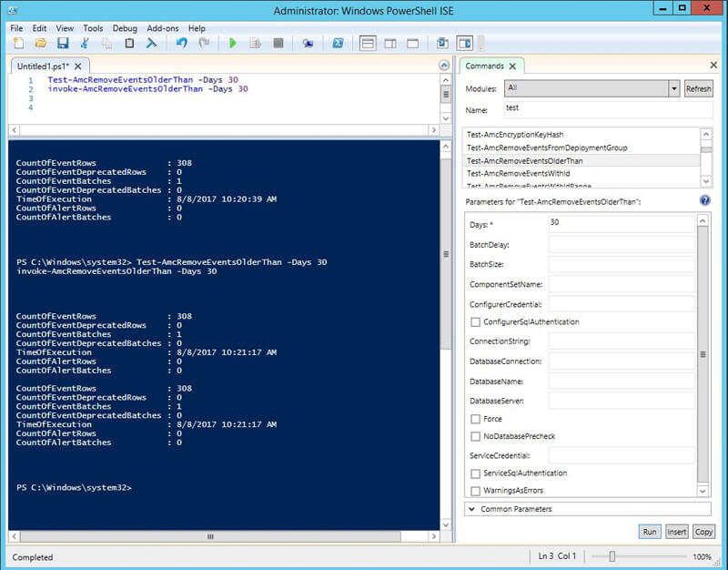The image size is (728, 570).
Task: Undo the last edit
Action: [181, 44]
